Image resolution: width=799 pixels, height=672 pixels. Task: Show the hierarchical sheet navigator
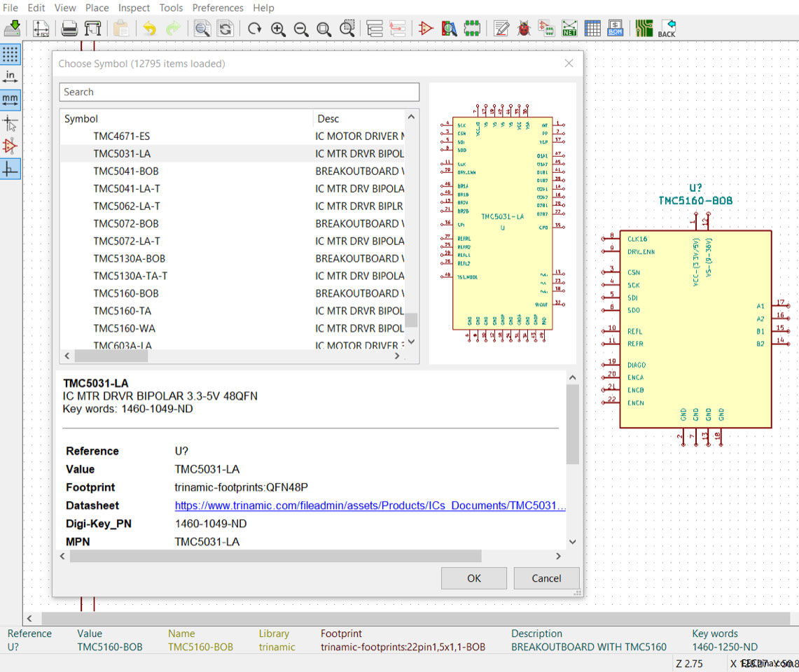coord(375,28)
